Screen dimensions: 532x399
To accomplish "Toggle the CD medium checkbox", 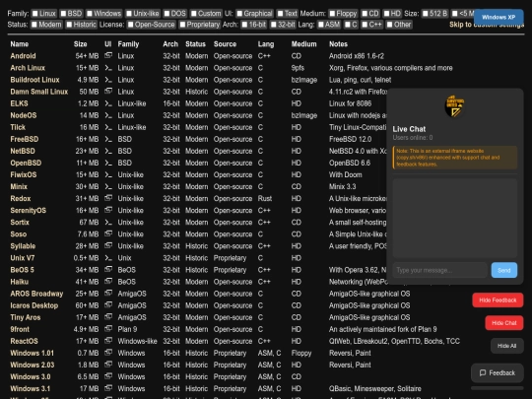I will (365, 14).
